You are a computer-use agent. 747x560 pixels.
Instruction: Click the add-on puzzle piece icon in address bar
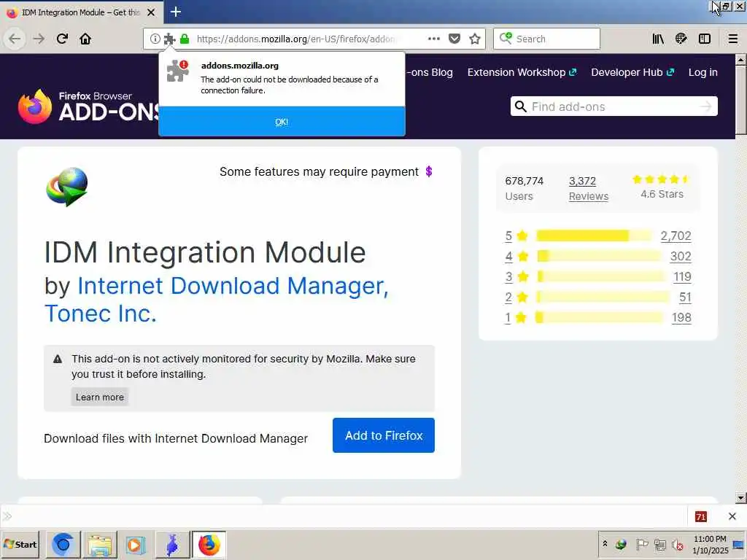click(x=169, y=39)
